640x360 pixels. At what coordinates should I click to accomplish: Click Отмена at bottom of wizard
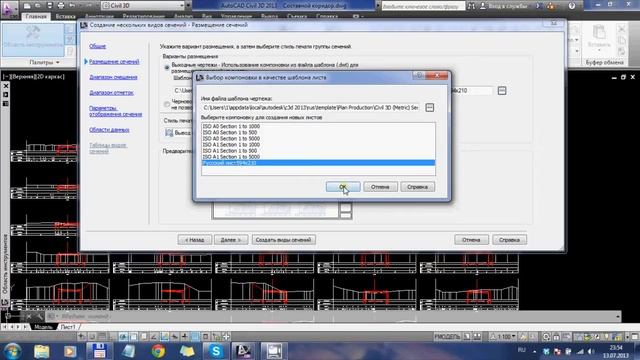pyautogui.click(x=471, y=240)
